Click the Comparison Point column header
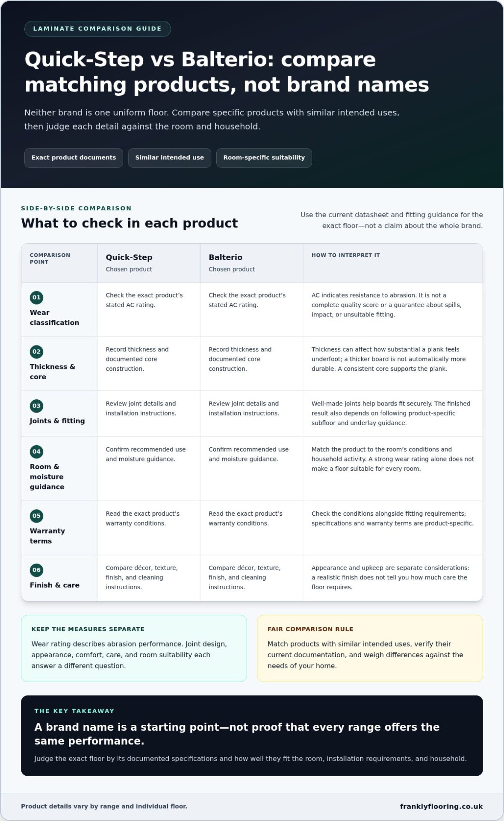Image resolution: width=504 pixels, height=821 pixels. click(x=59, y=263)
